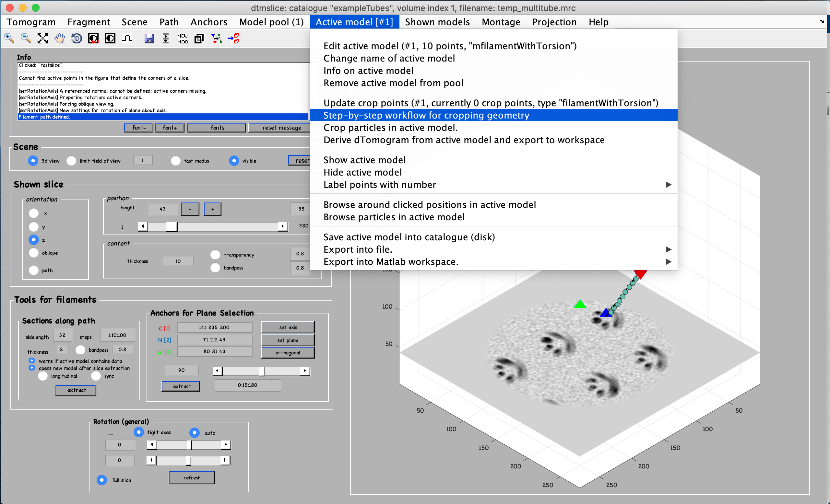Screen dimensions: 830x504
Task: Click the orthogonal button
Action: (x=288, y=353)
